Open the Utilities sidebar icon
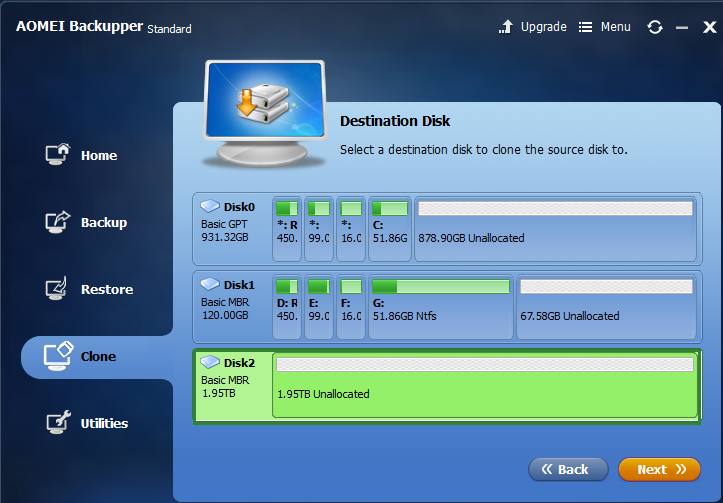 (59, 422)
